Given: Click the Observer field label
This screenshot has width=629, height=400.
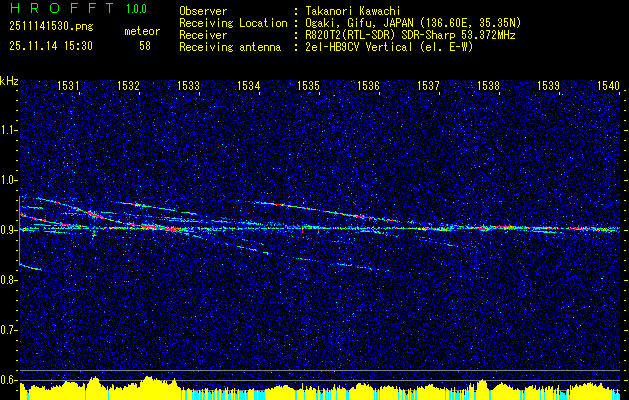Looking at the screenshot, I should (203, 11).
